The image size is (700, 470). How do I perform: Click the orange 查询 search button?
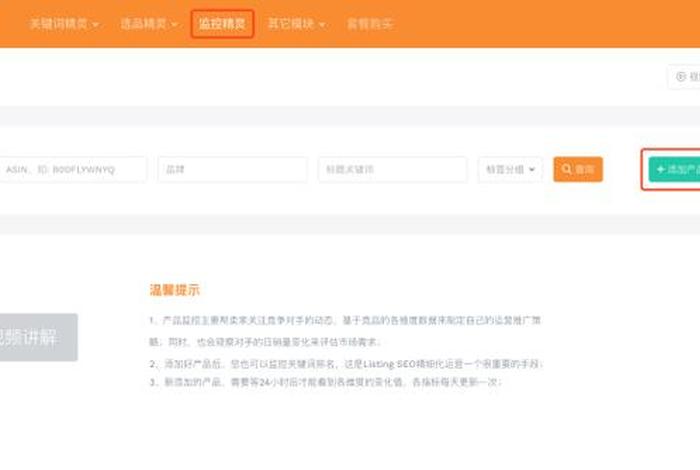[578, 170]
